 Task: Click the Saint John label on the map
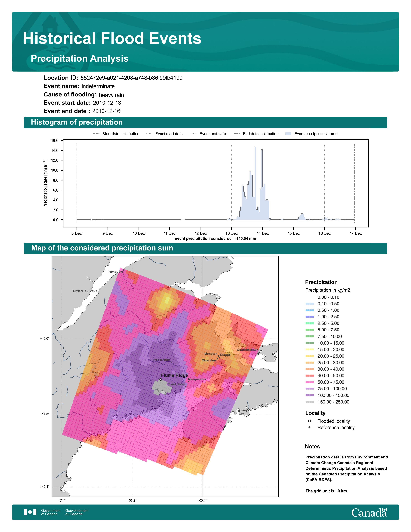(176, 384)
